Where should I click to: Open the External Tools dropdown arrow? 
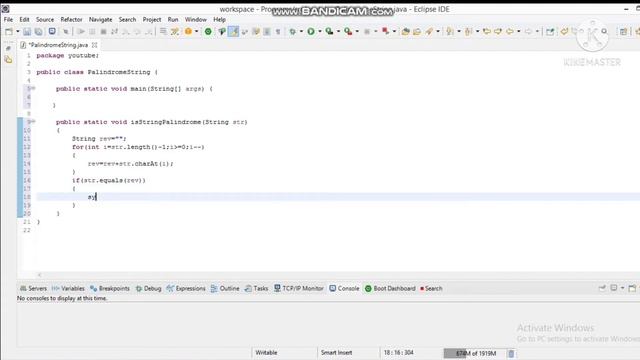click(x=357, y=31)
